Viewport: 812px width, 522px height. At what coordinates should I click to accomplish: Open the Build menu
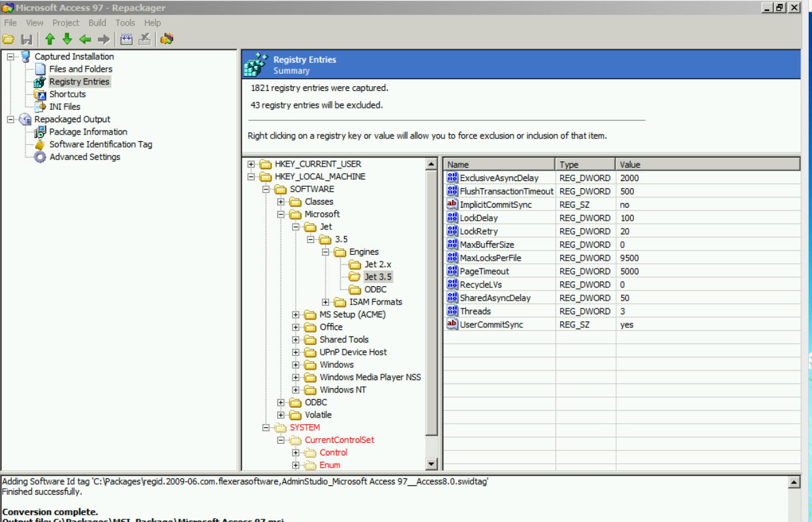[x=97, y=23]
